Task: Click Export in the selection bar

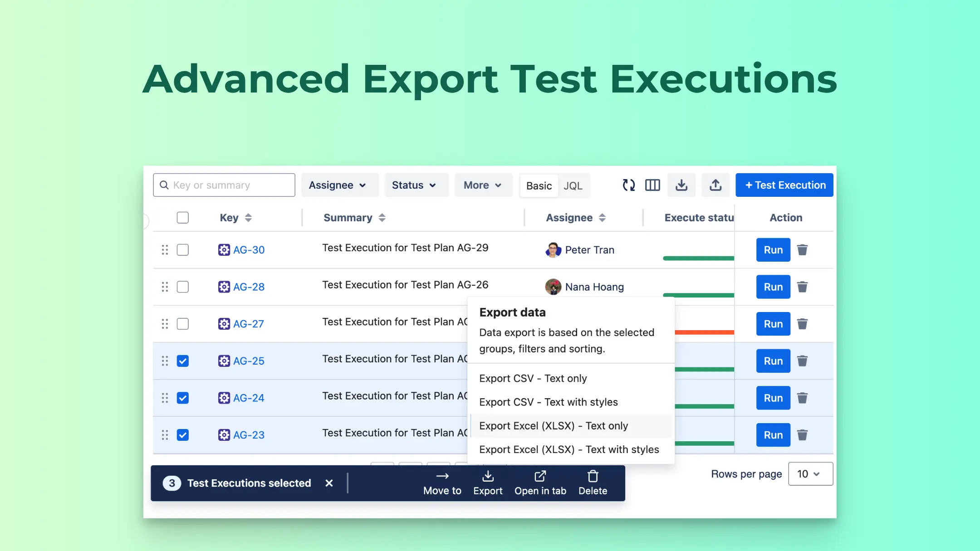Action: pyautogui.click(x=488, y=483)
